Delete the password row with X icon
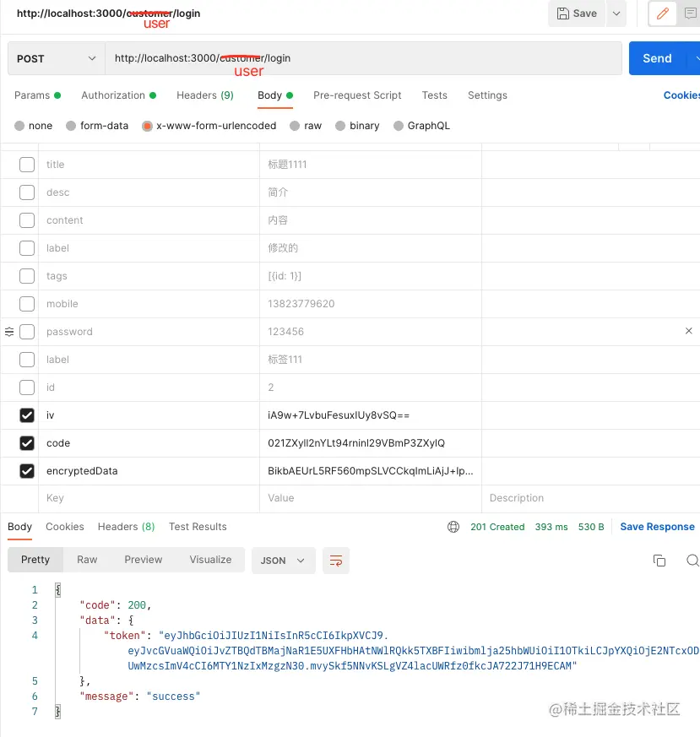This screenshot has height=737, width=700. pos(689,331)
